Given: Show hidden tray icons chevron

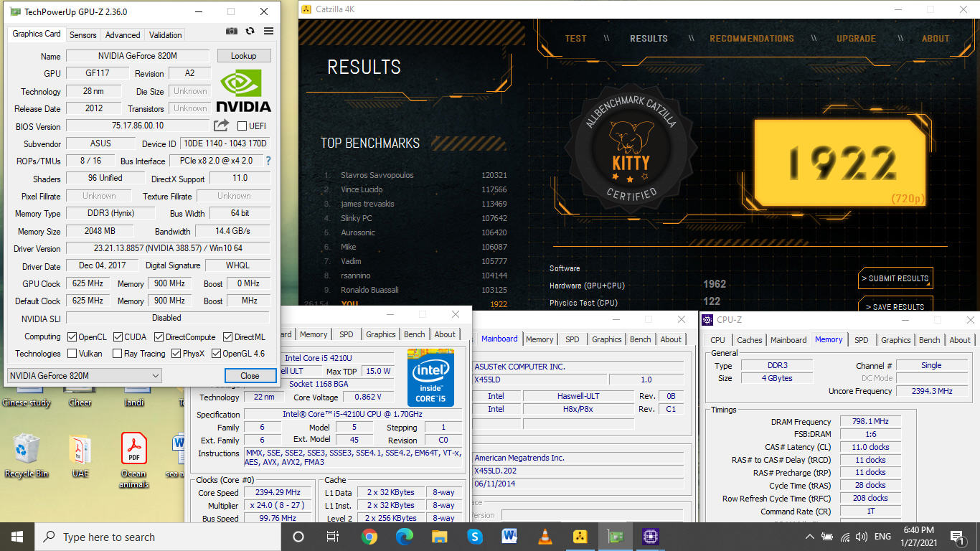Looking at the screenshot, I should [x=810, y=537].
